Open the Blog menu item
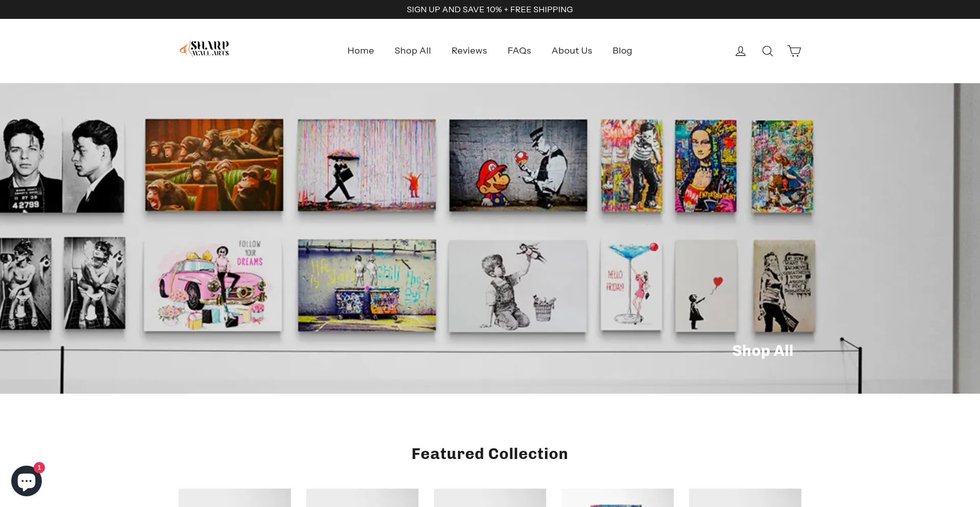The height and width of the screenshot is (507, 980). click(x=622, y=51)
